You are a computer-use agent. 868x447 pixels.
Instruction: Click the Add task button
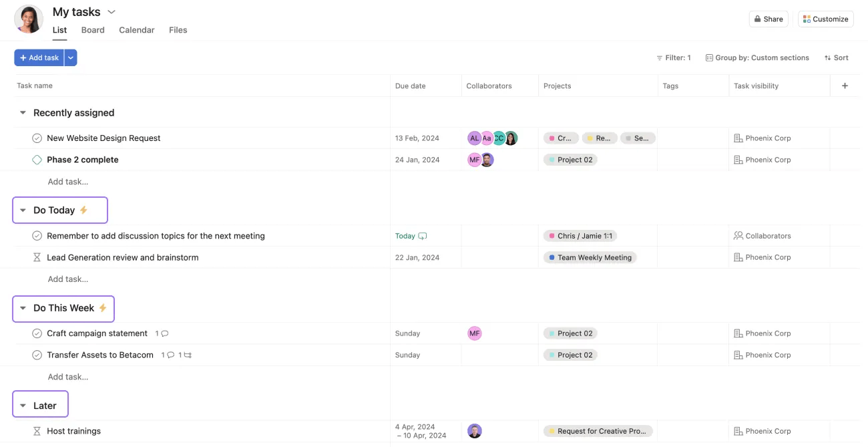[x=39, y=57]
